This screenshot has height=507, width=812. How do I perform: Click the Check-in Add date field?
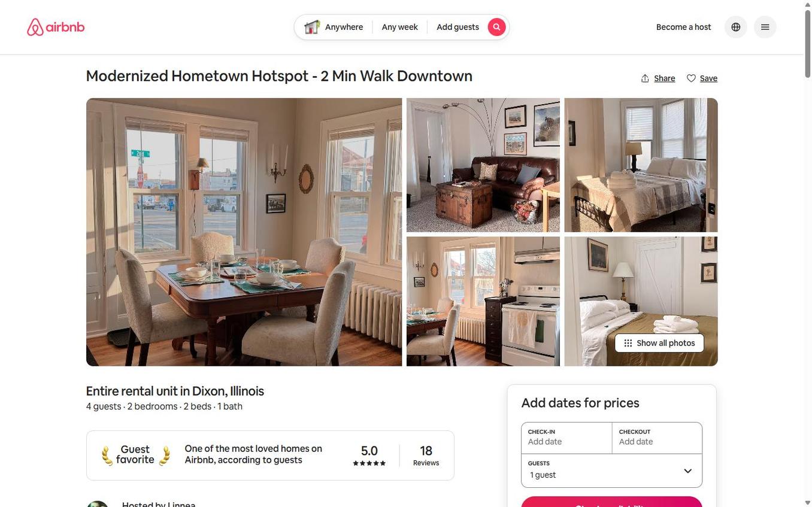pos(566,438)
